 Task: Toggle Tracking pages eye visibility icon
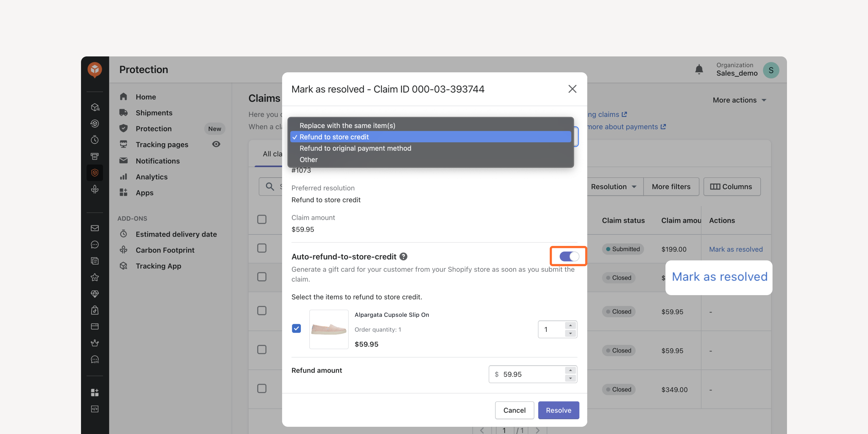click(216, 144)
